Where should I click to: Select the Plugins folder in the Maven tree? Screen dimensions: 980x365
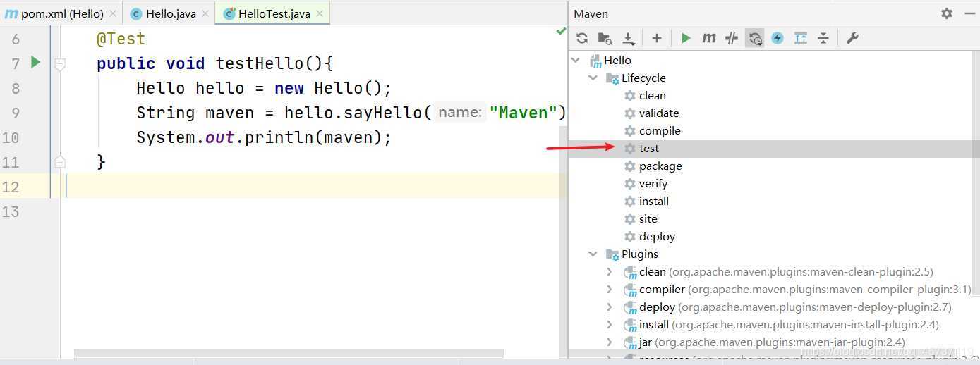tap(639, 254)
